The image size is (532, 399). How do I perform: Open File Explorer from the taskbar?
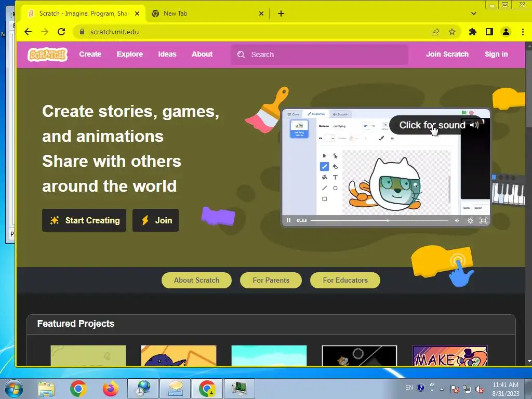coord(46,389)
